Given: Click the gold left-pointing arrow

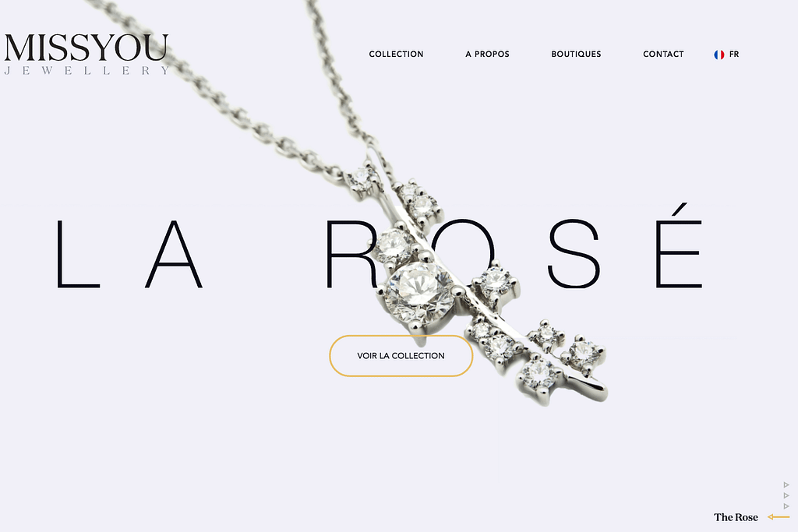Looking at the screenshot, I should tap(779, 517).
